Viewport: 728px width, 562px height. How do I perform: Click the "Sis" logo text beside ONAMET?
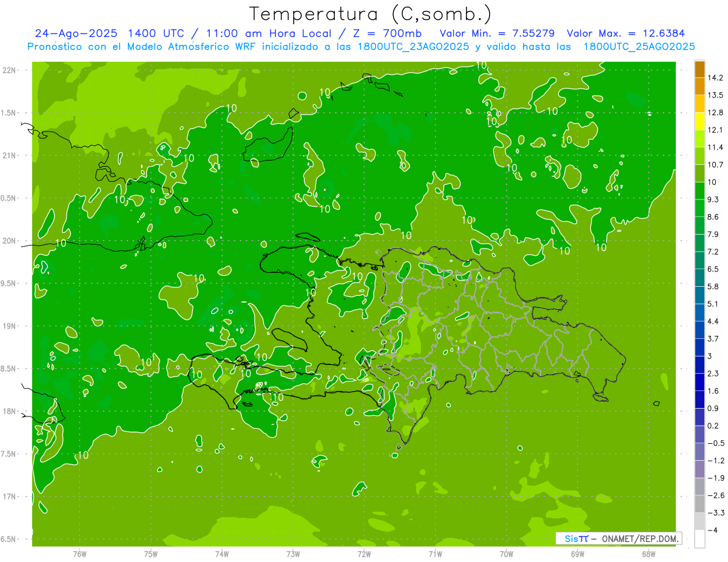[x=571, y=538]
